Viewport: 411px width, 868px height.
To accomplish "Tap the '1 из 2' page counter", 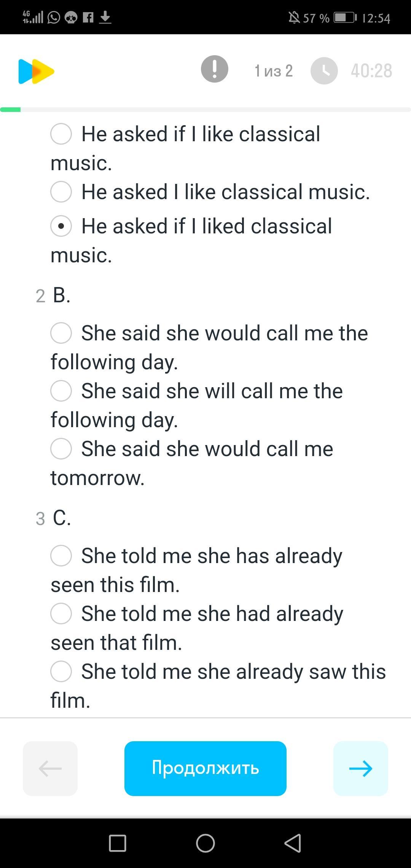I will click(273, 71).
